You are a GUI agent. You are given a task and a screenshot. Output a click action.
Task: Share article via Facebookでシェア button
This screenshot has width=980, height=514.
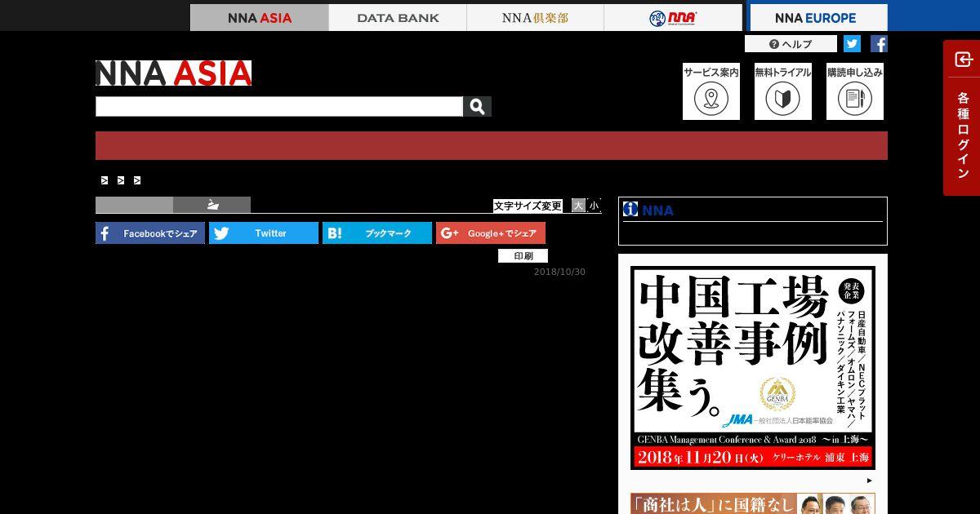(150, 233)
